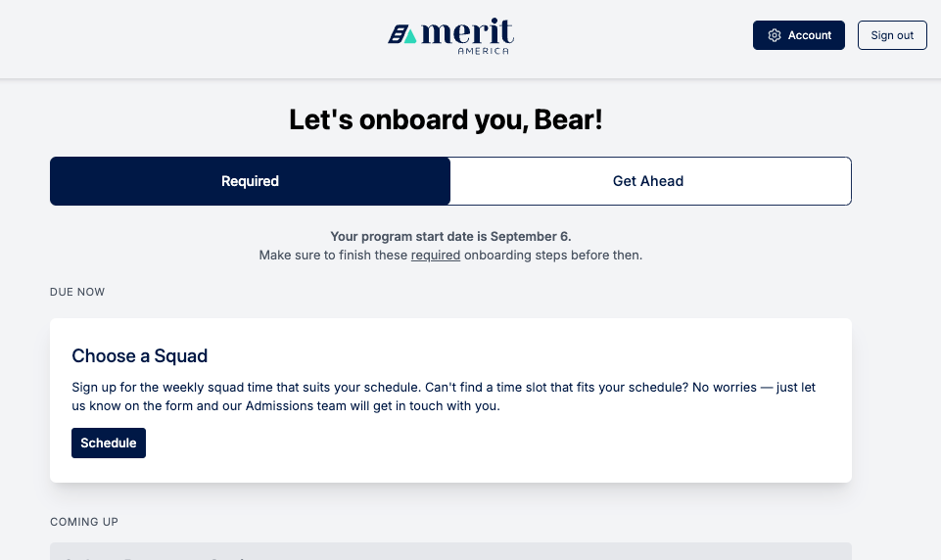Screen dimensions: 941x560
Task: Open the Account settings button
Action: [x=798, y=35]
